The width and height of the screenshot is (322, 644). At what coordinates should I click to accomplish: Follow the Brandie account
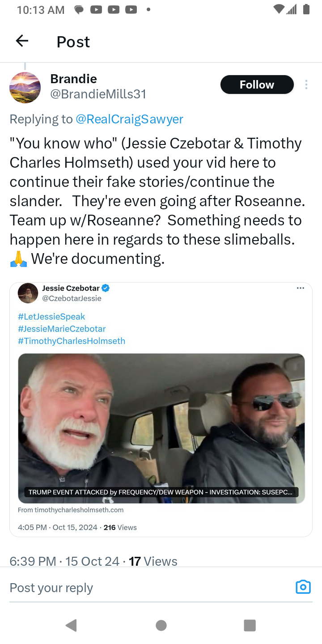(257, 85)
